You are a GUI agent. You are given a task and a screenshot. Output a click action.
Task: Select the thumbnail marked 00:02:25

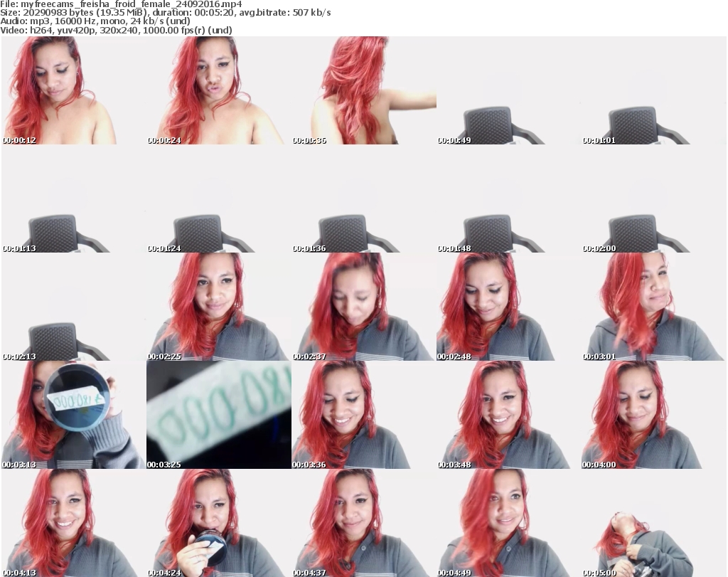[219, 307]
